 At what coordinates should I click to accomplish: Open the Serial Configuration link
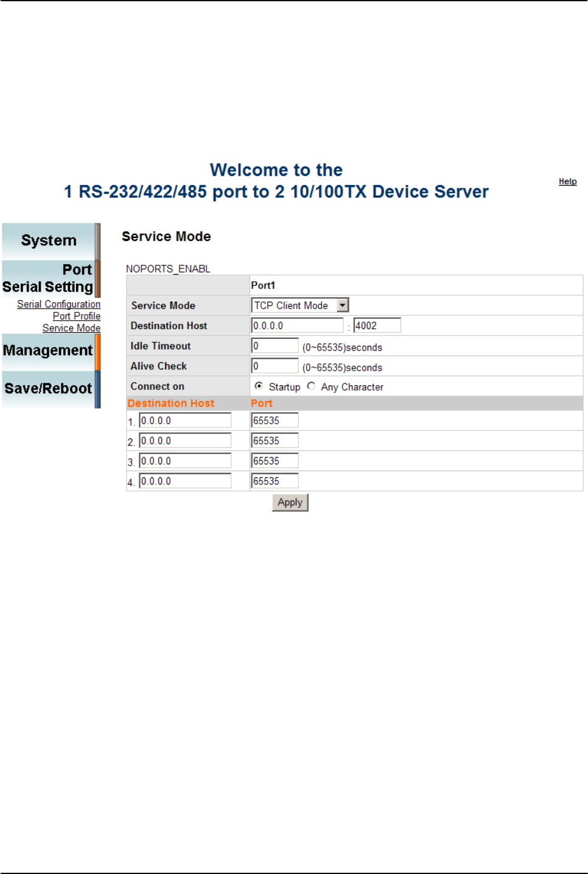pos(58,304)
